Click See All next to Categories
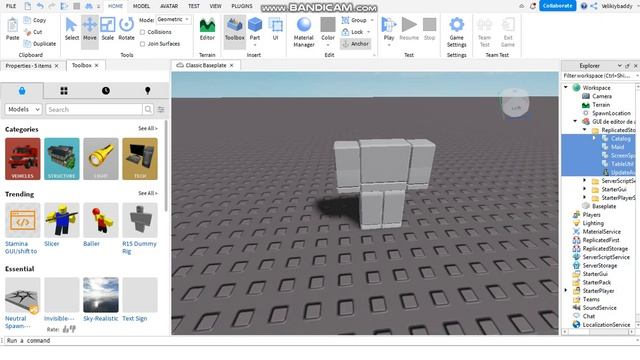This screenshot has height=360, width=640. [x=148, y=128]
